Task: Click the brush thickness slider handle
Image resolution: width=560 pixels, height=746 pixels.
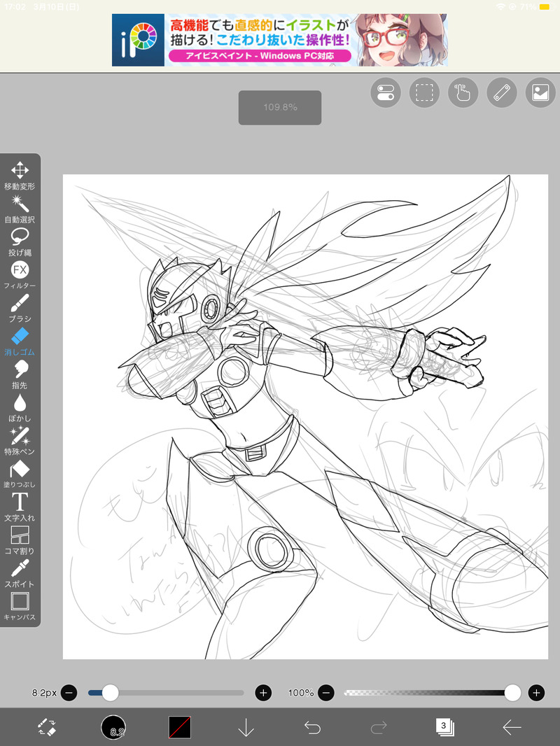Action: coord(110,693)
